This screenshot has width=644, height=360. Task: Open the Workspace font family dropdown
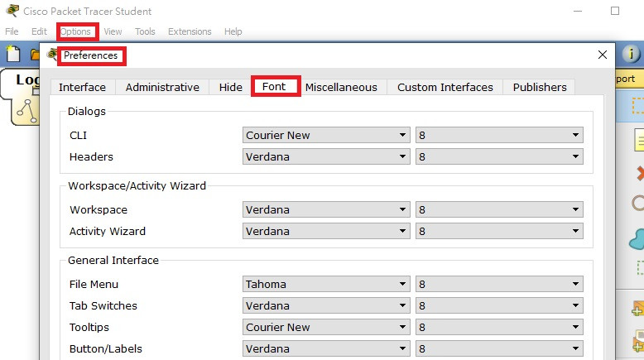(326, 209)
